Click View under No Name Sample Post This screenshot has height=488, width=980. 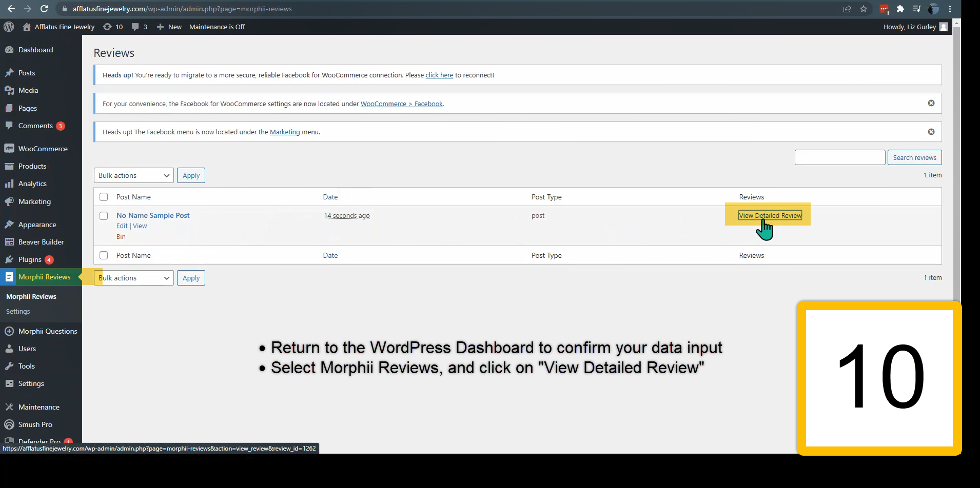pos(140,226)
